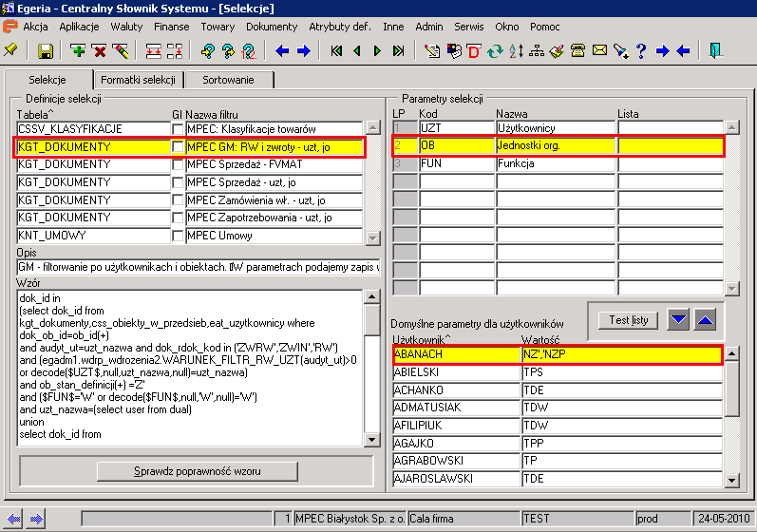This screenshot has width=757, height=532.
Task: Click the red D icon
Action: pyautogui.click(x=474, y=50)
